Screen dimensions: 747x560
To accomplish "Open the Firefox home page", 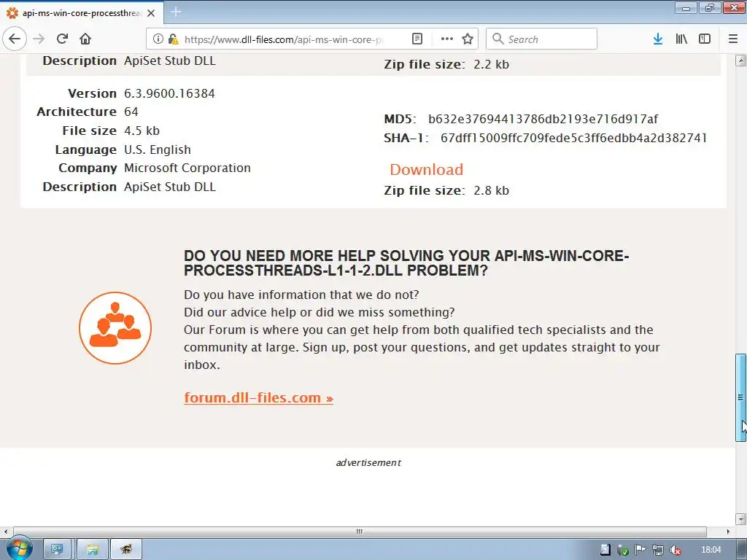I will tap(85, 39).
